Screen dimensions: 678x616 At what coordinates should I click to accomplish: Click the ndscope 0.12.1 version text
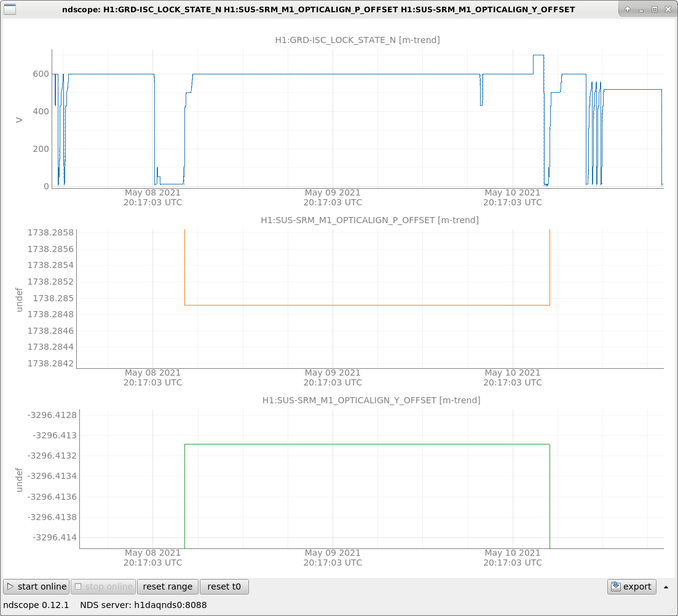point(36,605)
